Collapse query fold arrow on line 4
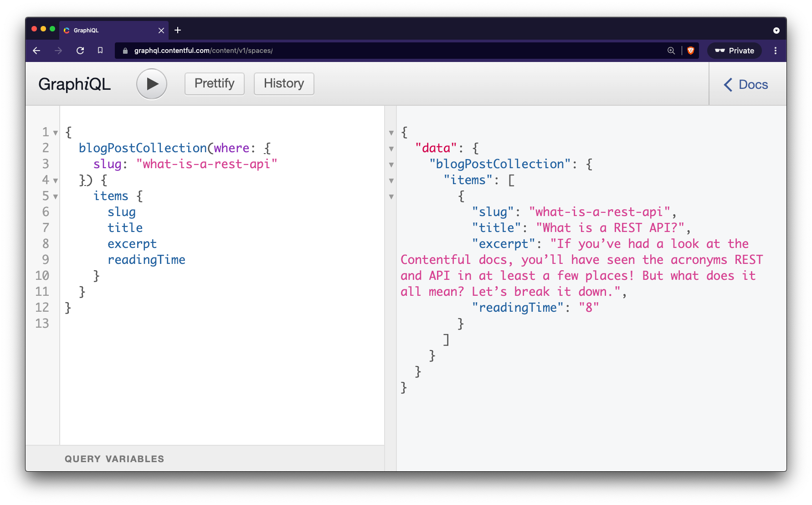 pos(56,181)
